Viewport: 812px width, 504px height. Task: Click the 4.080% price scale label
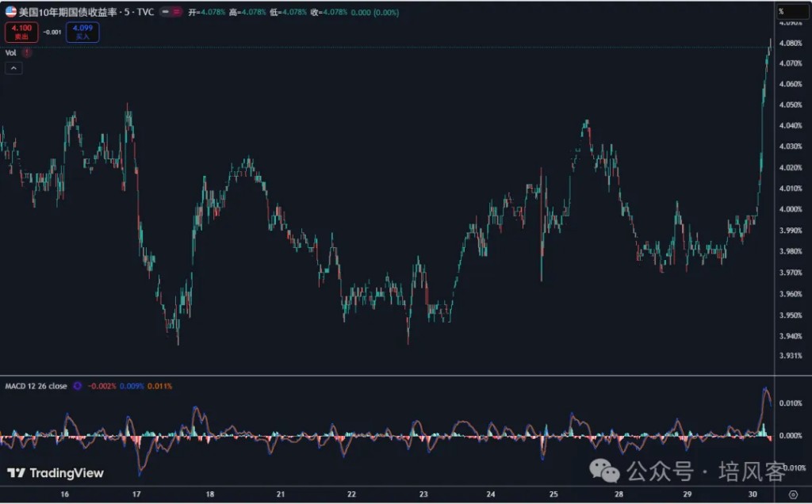(x=791, y=43)
